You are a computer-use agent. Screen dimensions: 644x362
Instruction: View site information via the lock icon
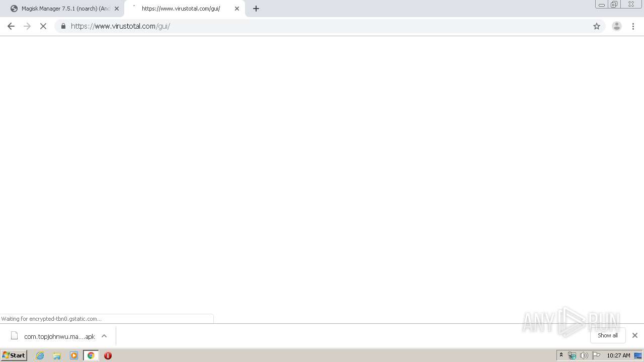pyautogui.click(x=63, y=26)
